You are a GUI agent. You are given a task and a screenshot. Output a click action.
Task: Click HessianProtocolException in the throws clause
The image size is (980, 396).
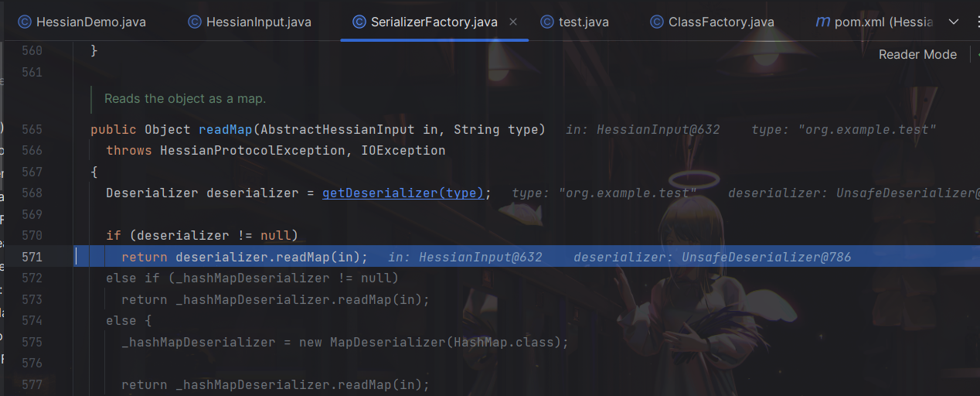253,150
